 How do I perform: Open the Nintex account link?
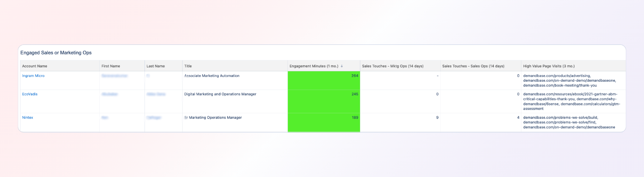pyautogui.click(x=28, y=118)
